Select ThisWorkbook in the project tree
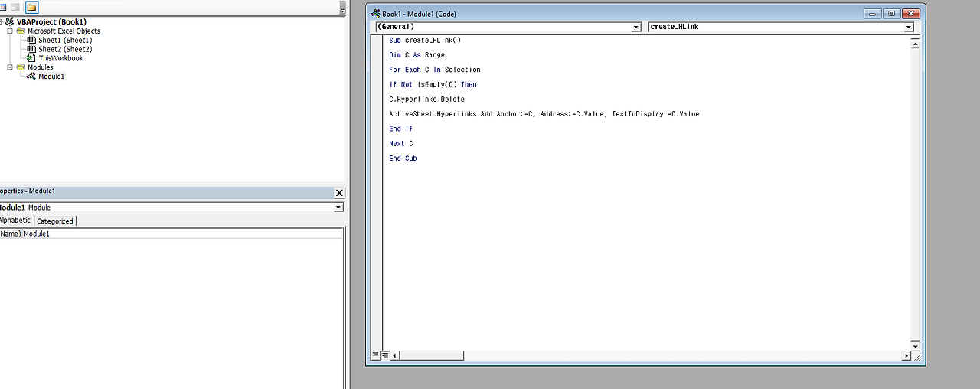This screenshot has height=389, width=980. click(60, 58)
